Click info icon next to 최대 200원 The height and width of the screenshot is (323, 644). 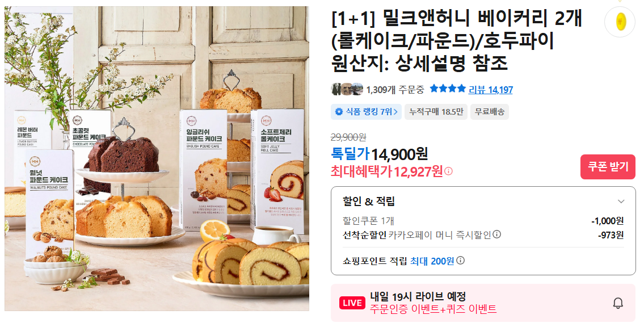(x=460, y=261)
